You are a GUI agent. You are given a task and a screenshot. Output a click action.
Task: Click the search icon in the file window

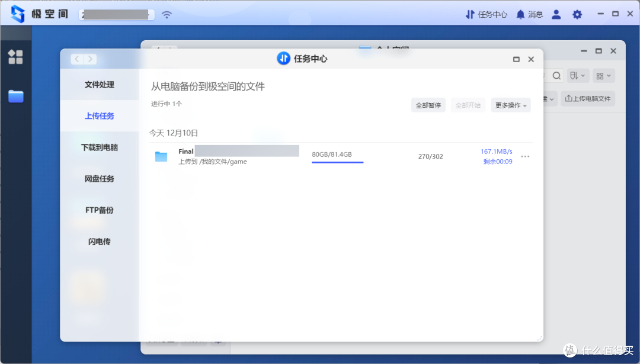(x=556, y=76)
